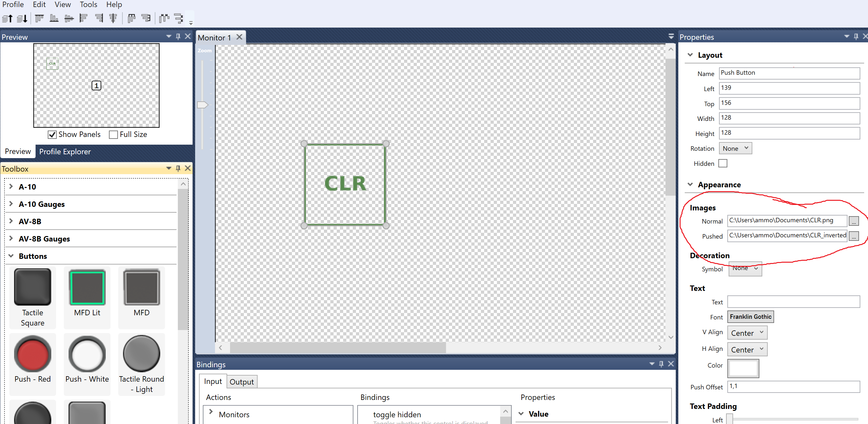Open the text Color swatch
The height and width of the screenshot is (424, 868).
[x=743, y=368]
